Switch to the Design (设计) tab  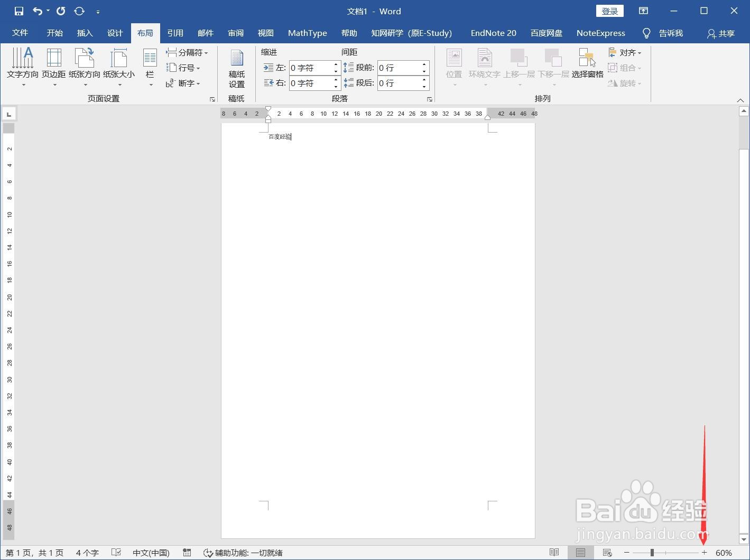pos(115,33)
